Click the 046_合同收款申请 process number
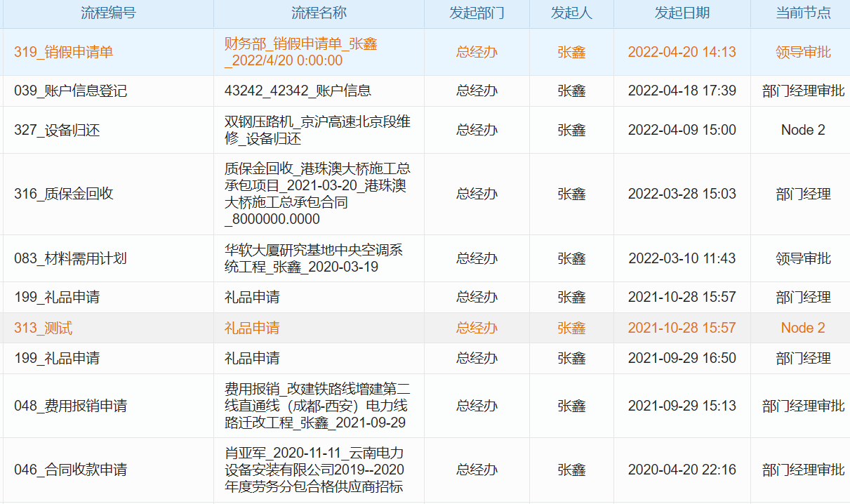The image size is (850, 504). point(70,470)
